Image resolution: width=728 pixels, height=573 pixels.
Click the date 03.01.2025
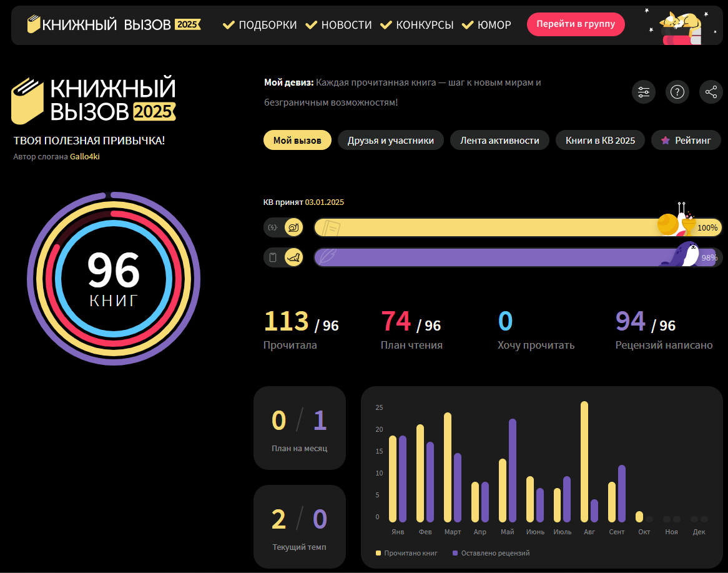coord(325,202)
